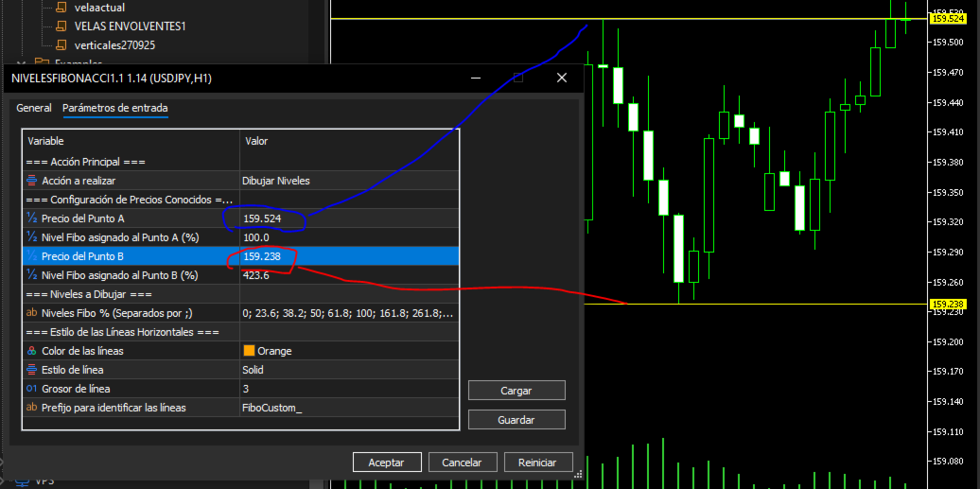The height and width of the screenshot is (489, 980).
Task: Click the Nivel Fibo asignado al Punto B icon
Action: pyautogui.click(x=32, y=274)
